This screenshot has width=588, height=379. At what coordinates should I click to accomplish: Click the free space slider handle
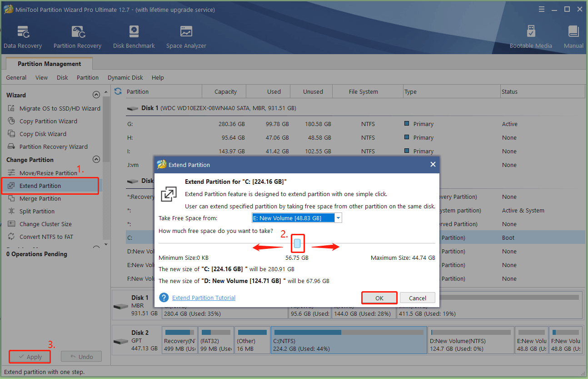tap(297, 243)
